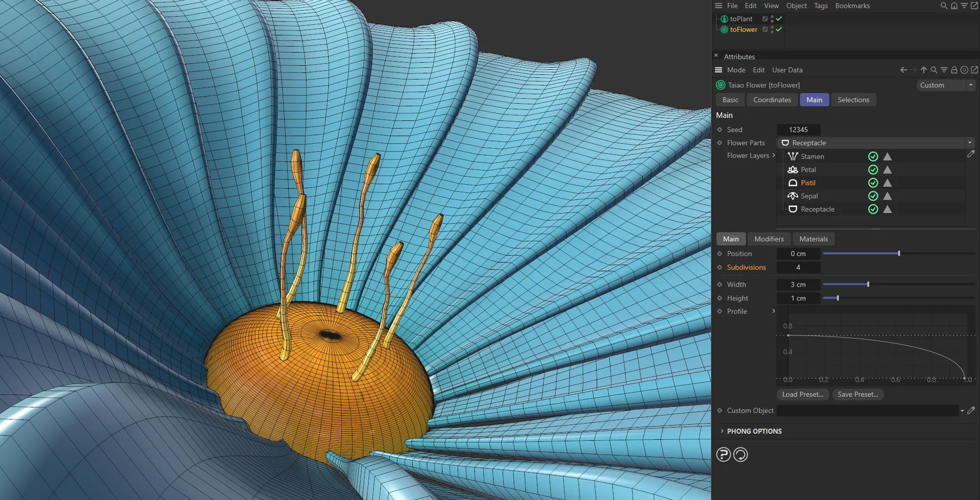
Task: Switch to the Modifiers tab
Action: pyautogui.click(x=768, y=238)
